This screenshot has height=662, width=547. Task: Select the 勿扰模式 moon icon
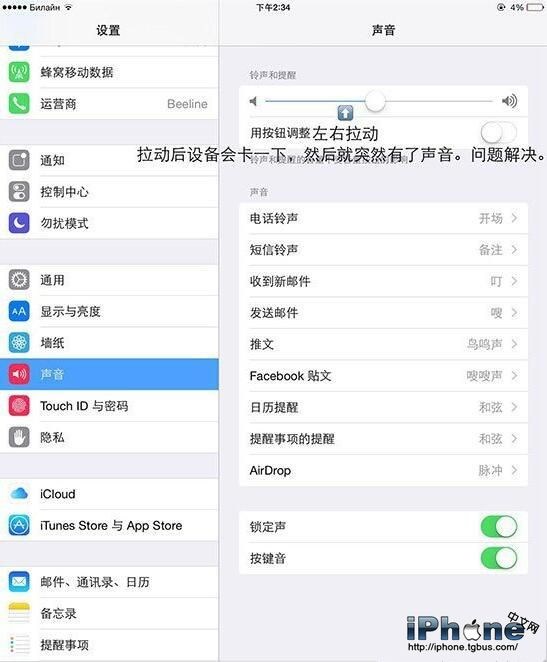[19, 223]
